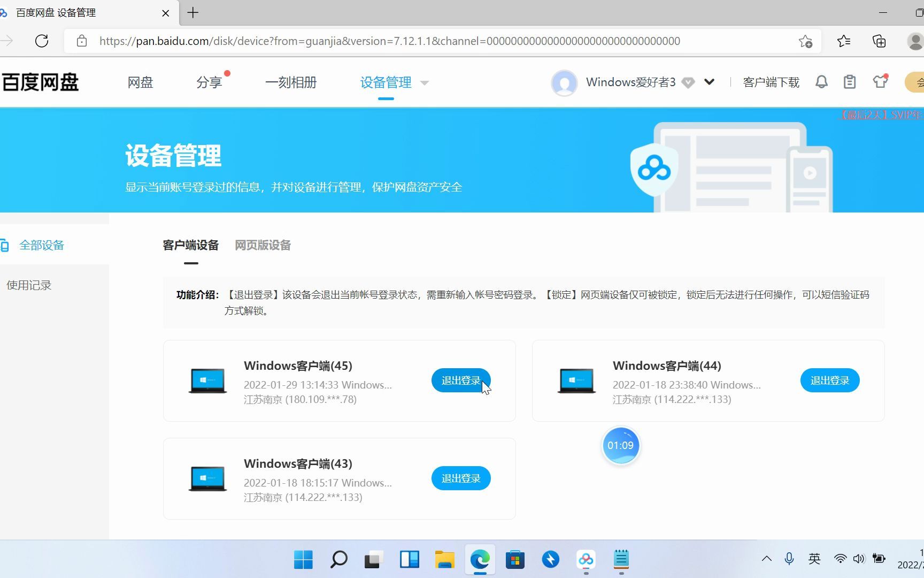Click the Windows客户端(44) device title

point(667,366)
